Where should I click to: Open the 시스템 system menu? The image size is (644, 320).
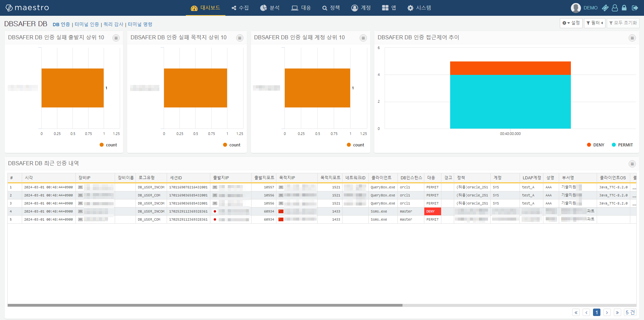[419, 8]
